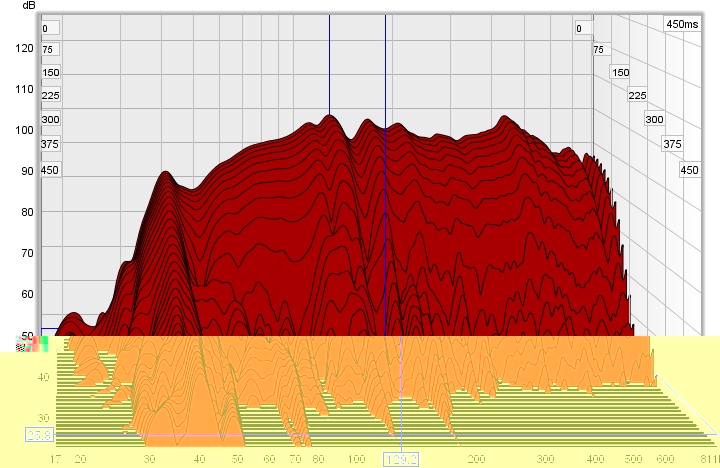The height and width of the screenshot is (468, 720).
Task: Click the 200 Hz tick on the frequency axis
Action: pyautogui.click(x=477, y=458)
